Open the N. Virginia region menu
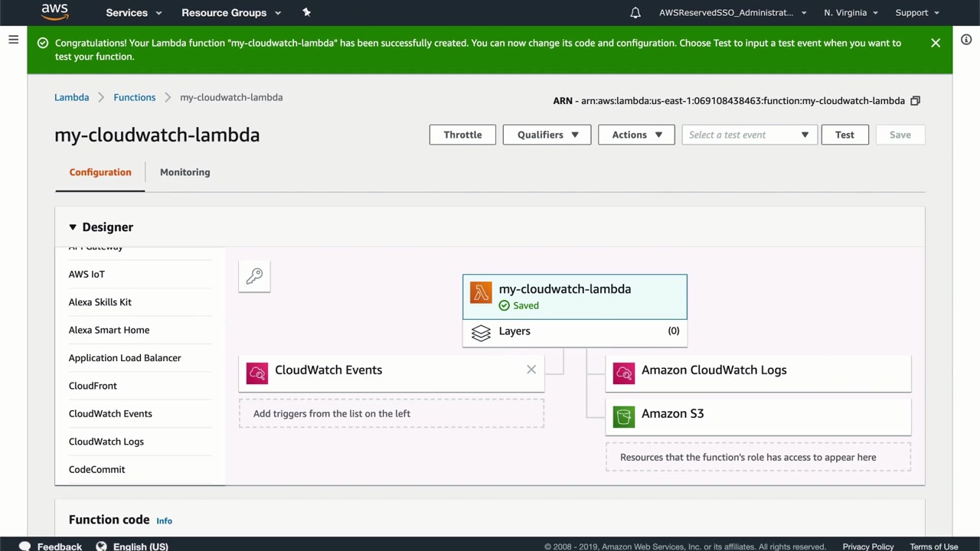This screenshot has width=980, height=551. tap(851, 12)
